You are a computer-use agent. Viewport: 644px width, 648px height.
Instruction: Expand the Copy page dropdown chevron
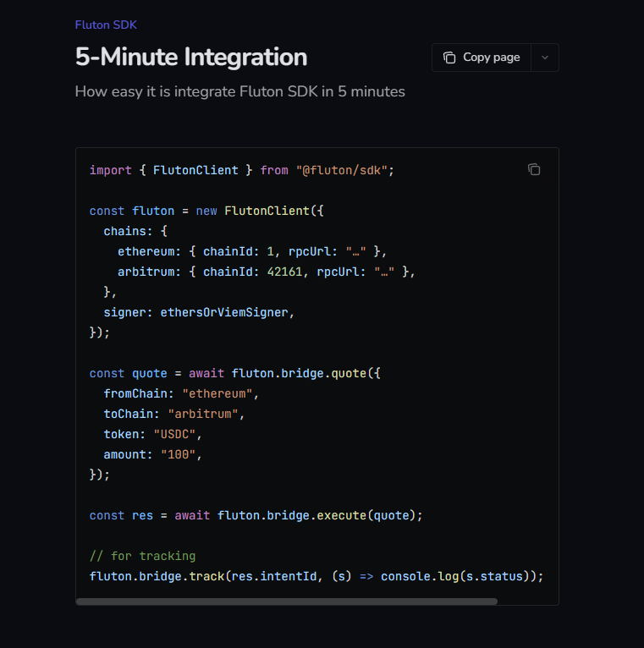(545, 58)
